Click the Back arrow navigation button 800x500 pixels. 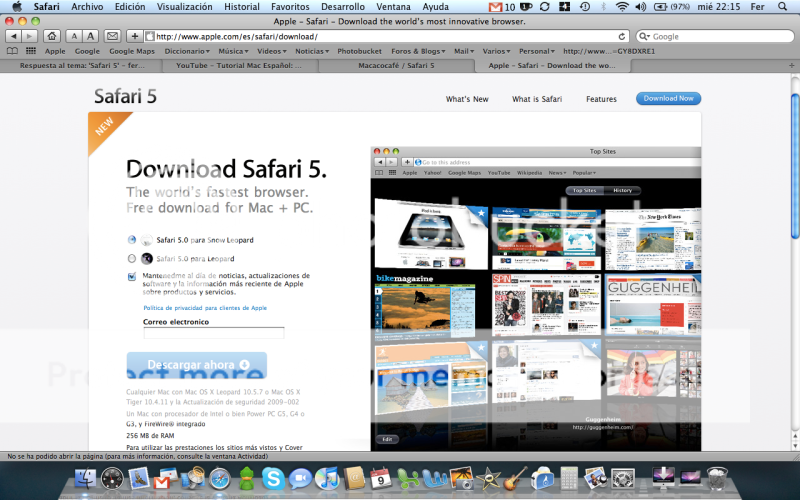(11, 36)
